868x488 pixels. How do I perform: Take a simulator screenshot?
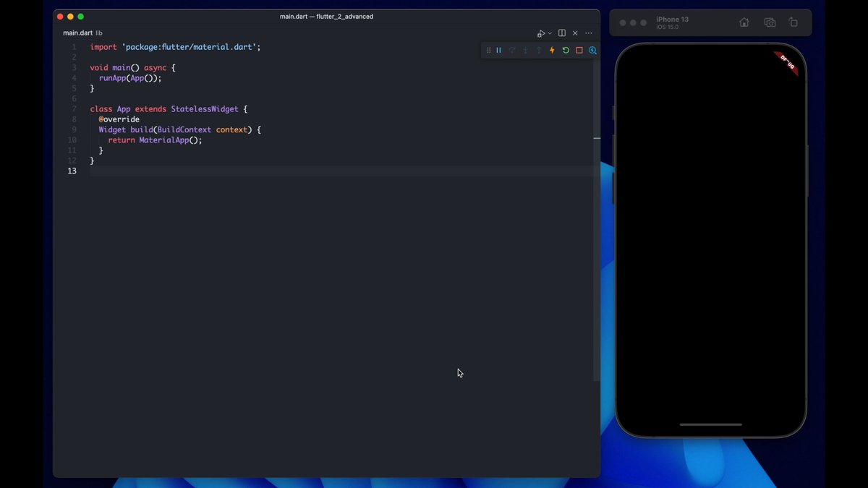(770, 22)
